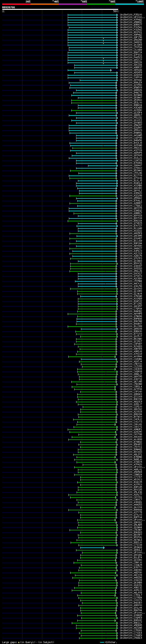Screen dimensions: 146x644
Task: Click the white query sequence bar
Action: click(x=60, y=10)
